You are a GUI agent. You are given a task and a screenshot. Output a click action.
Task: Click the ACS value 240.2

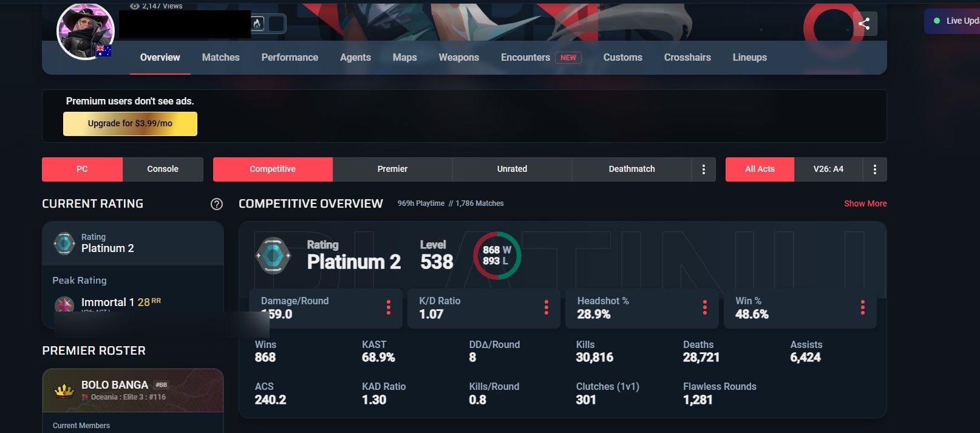pyautogui.click(x=270, y=400)
